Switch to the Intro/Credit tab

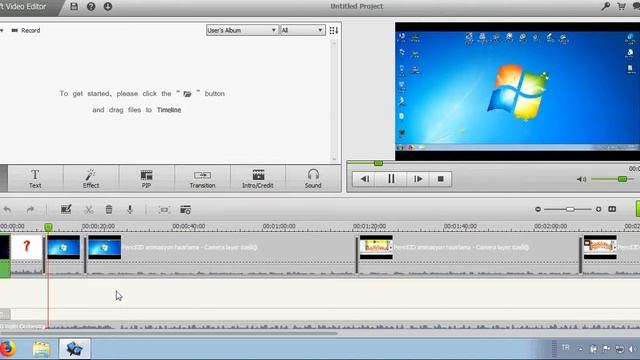point(258,178)
